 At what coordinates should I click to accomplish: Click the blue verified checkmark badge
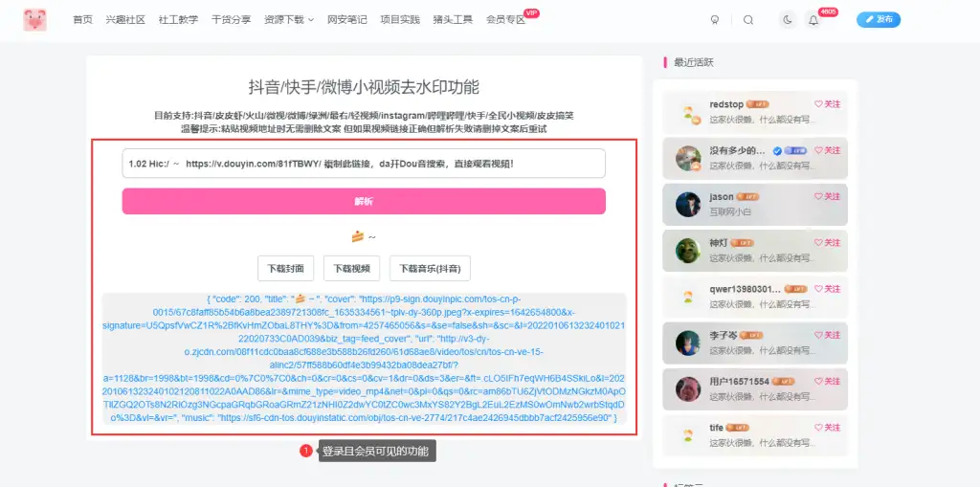[777, 150]
